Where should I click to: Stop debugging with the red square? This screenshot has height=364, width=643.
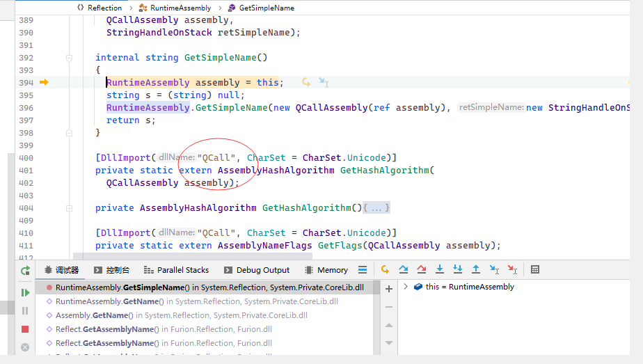click(25, 329)
